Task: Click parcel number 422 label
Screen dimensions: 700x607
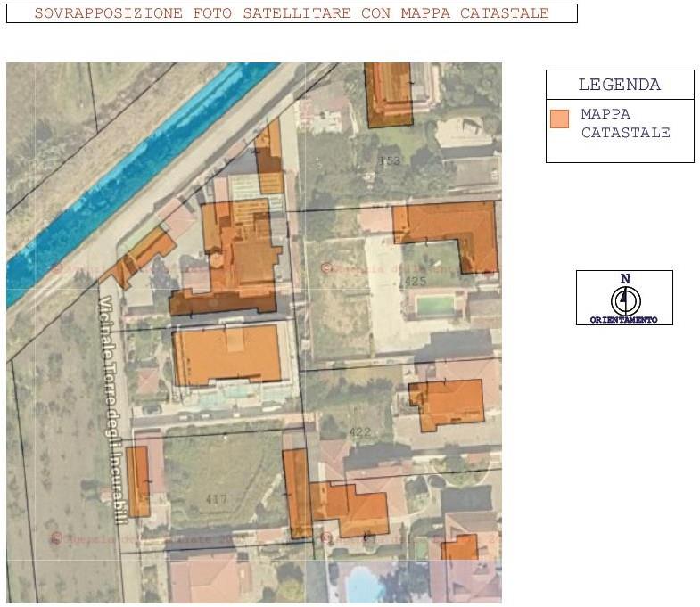Action: coord(359,432)
